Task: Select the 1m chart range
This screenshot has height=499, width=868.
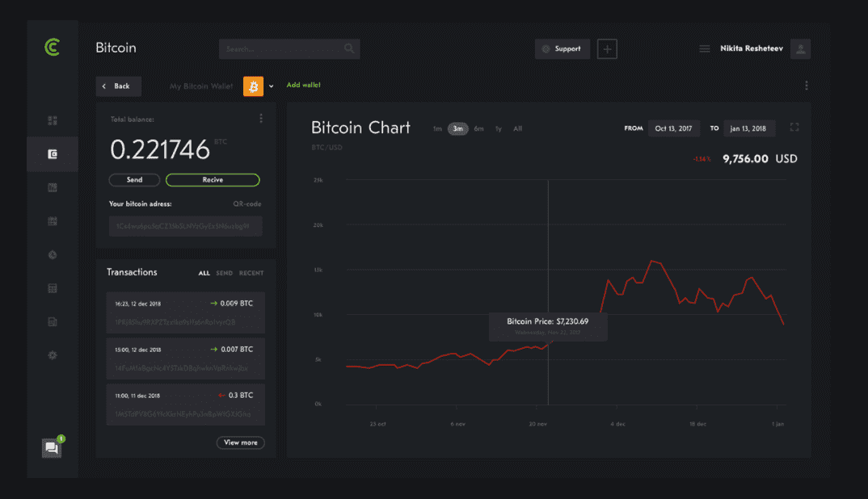Action: 437,129
